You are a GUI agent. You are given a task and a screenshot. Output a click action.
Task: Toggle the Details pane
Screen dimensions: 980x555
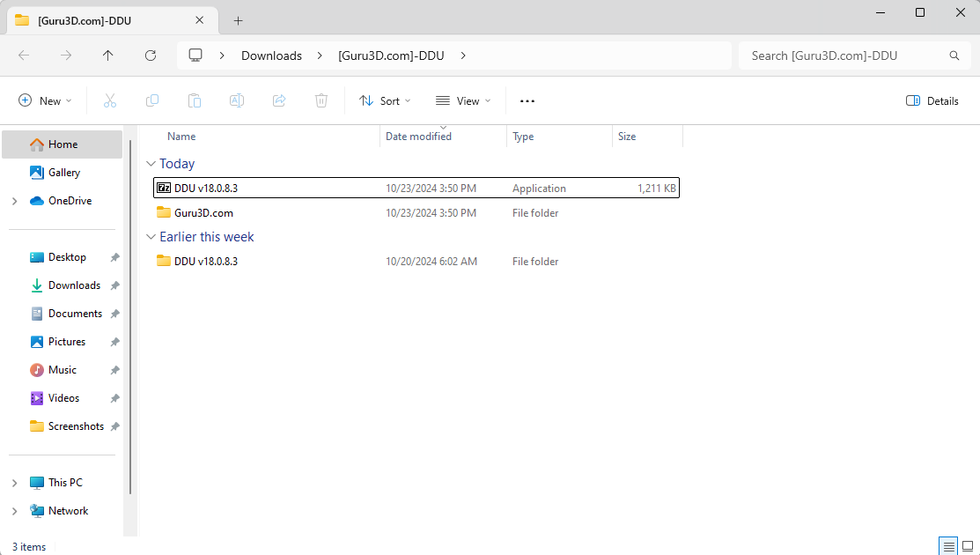[932, 100]
